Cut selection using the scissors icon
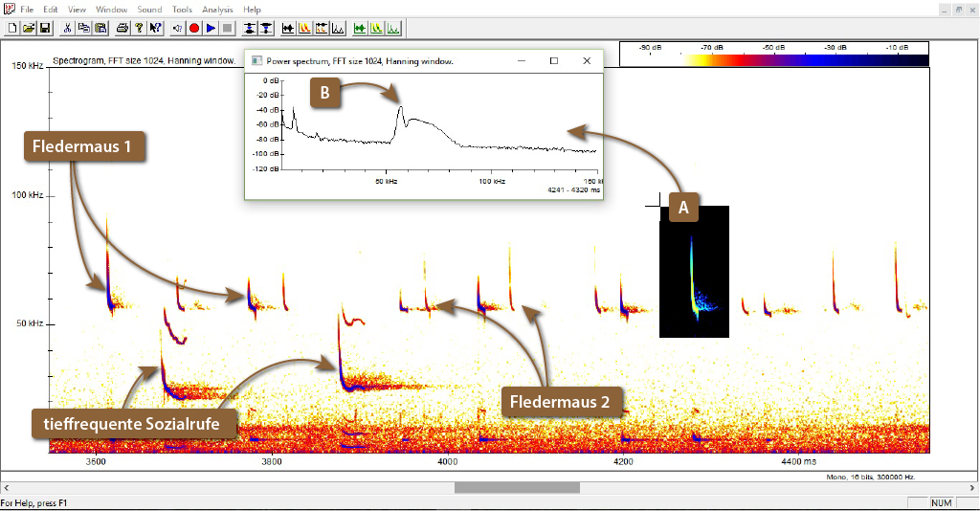This screenshot has height=511, width=980. click(68, 28)
